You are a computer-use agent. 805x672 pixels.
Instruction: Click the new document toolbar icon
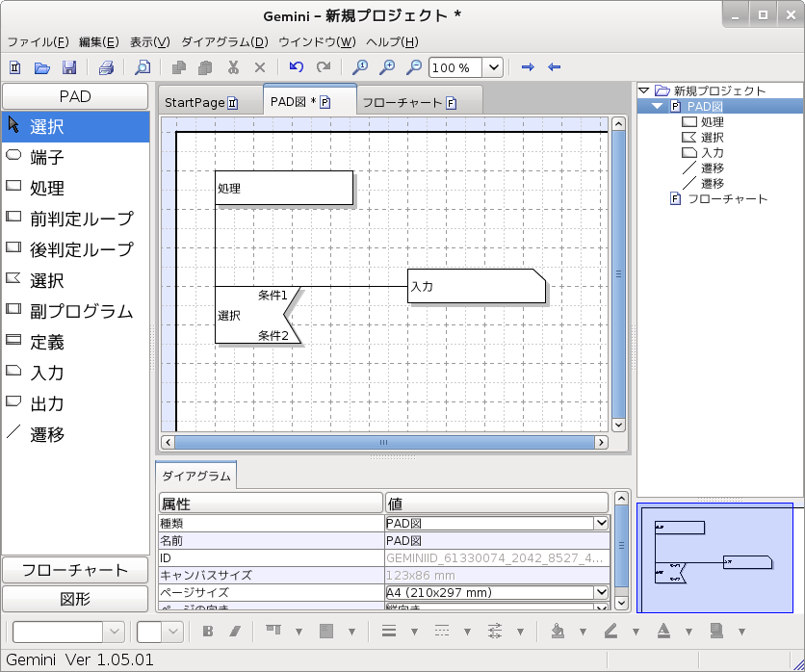(x=14, y=67)
